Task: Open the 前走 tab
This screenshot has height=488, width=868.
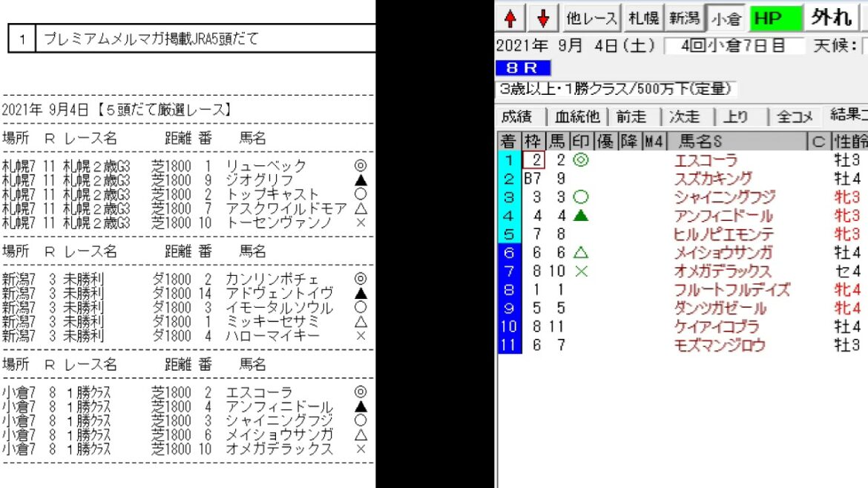Action: pos(631,116)
